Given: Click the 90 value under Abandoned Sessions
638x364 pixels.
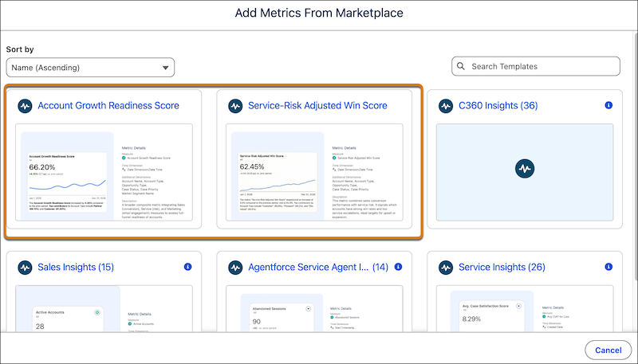Looking at the screenshot, I should [256, 321].
